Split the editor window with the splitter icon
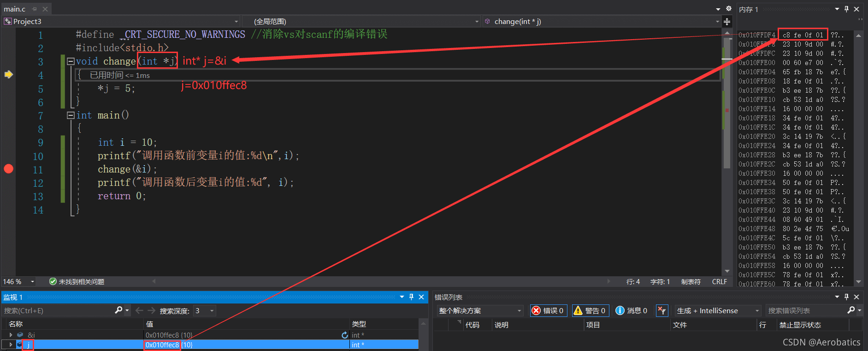 727,22
